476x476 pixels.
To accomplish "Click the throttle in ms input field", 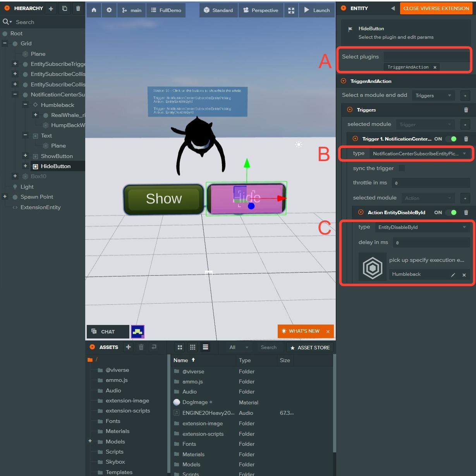I will (430, 183).
